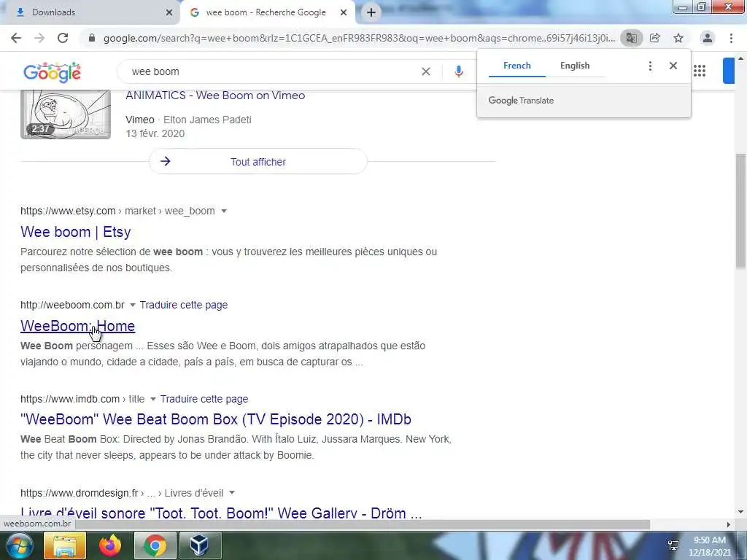
Task: Select French tab in translate popup
Action: pyautogui.click(x=517, y=66)
